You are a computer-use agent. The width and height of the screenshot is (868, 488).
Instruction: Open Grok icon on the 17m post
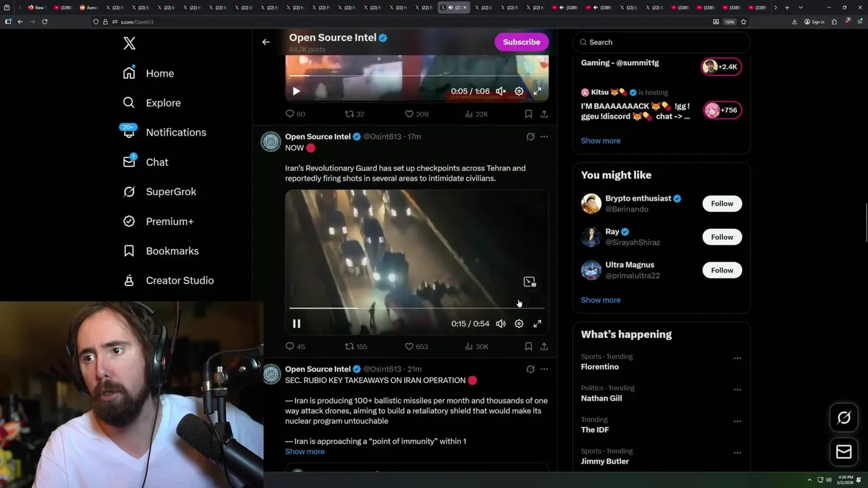pos(530,136)
